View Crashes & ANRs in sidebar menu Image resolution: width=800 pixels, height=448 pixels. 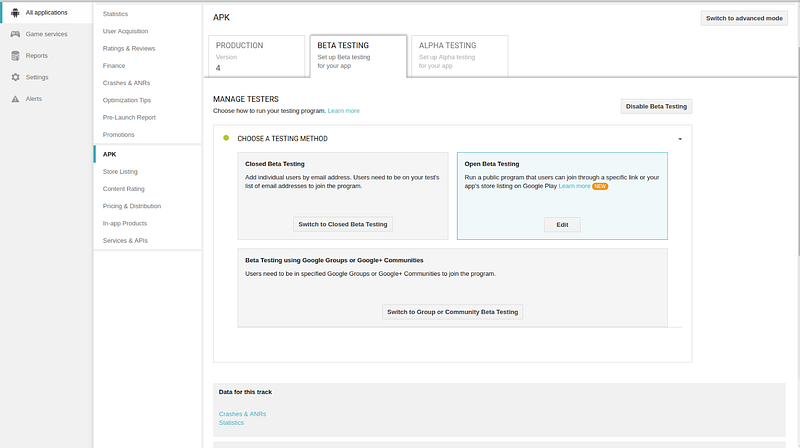[127, 83]
